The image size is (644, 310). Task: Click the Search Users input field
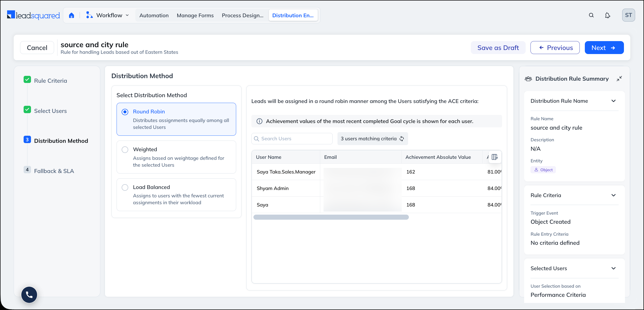pyautogui.click(x=292, y=139)
